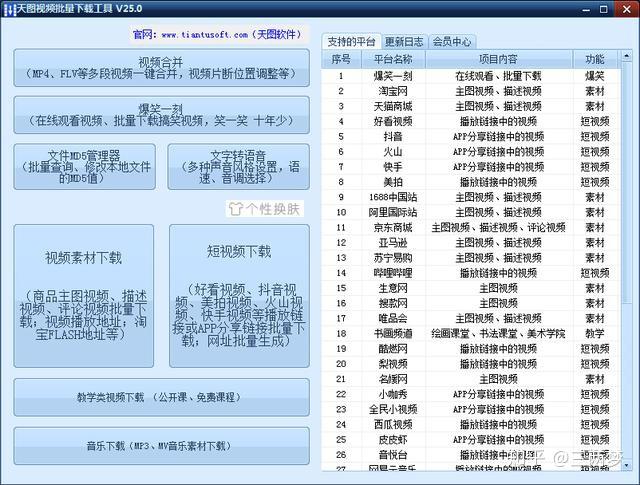Select the 美拍 row
This screenshot has height=485, width=640.
coord(471,182)
